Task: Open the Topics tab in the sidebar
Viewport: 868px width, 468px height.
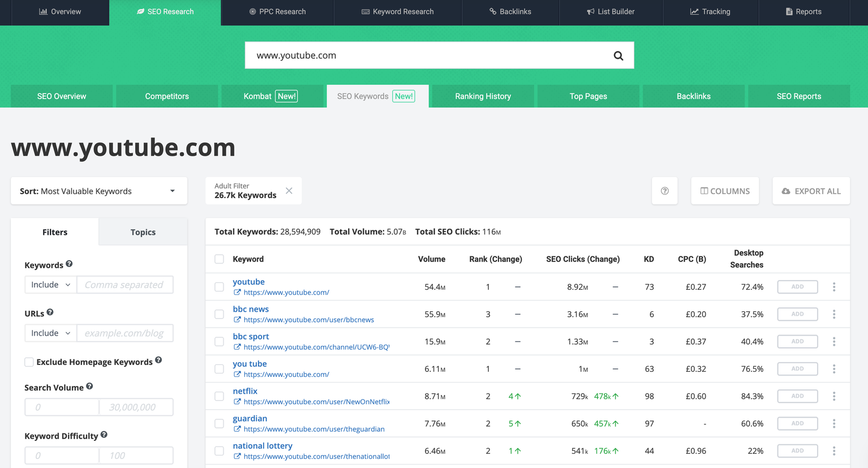Action: 143,232
